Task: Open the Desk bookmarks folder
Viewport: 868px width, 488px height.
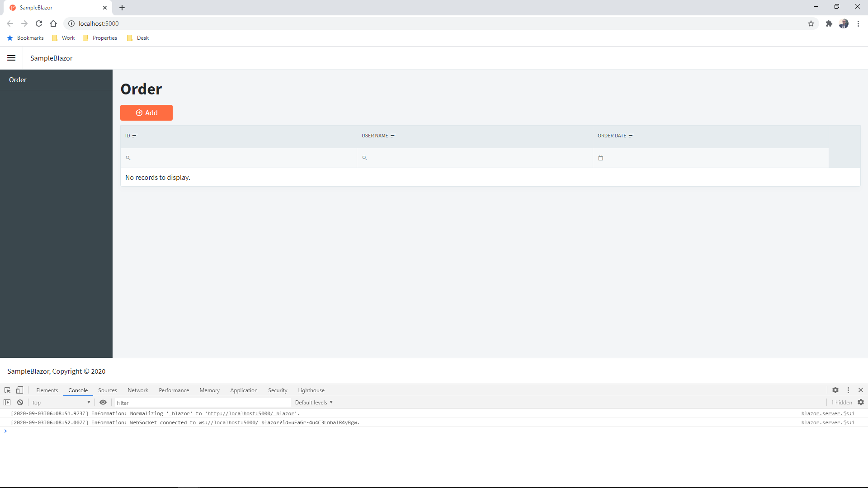Action: [x=138, y=38]
